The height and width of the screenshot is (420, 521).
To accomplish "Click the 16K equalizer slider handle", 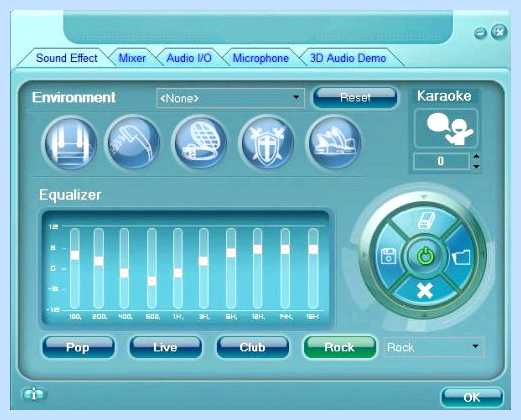I will tap(313, 249).
